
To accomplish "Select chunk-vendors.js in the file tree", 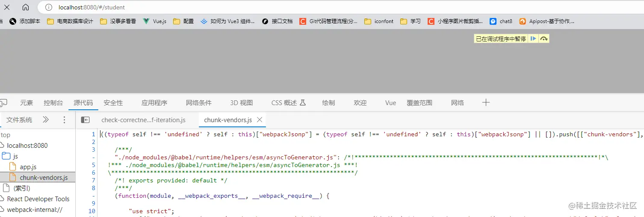I will [43, 177].
